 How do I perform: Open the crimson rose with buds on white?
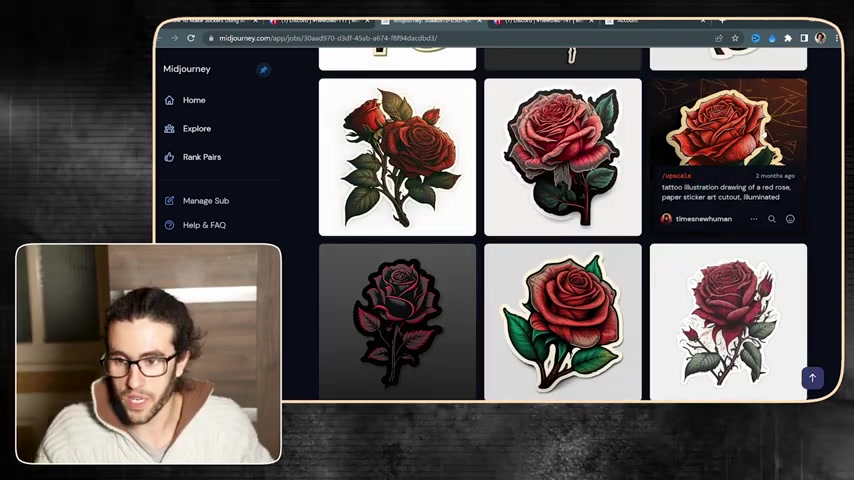point(728,321)
